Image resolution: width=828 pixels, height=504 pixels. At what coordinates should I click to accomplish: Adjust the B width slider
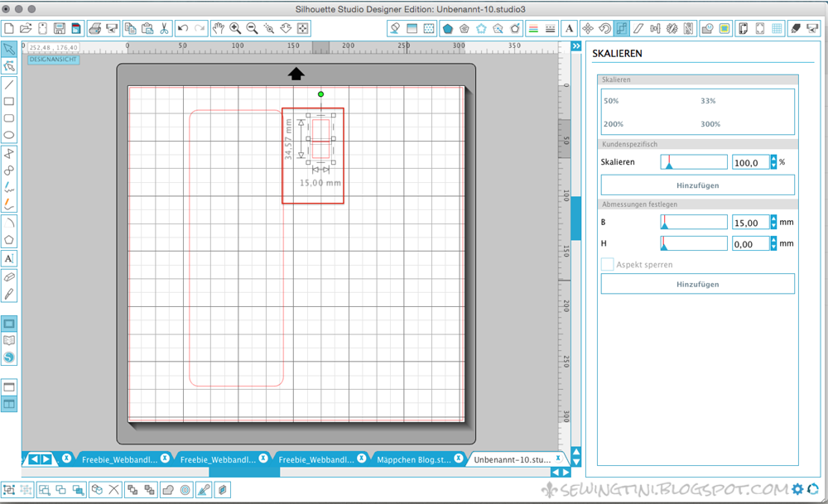(693, 222)
